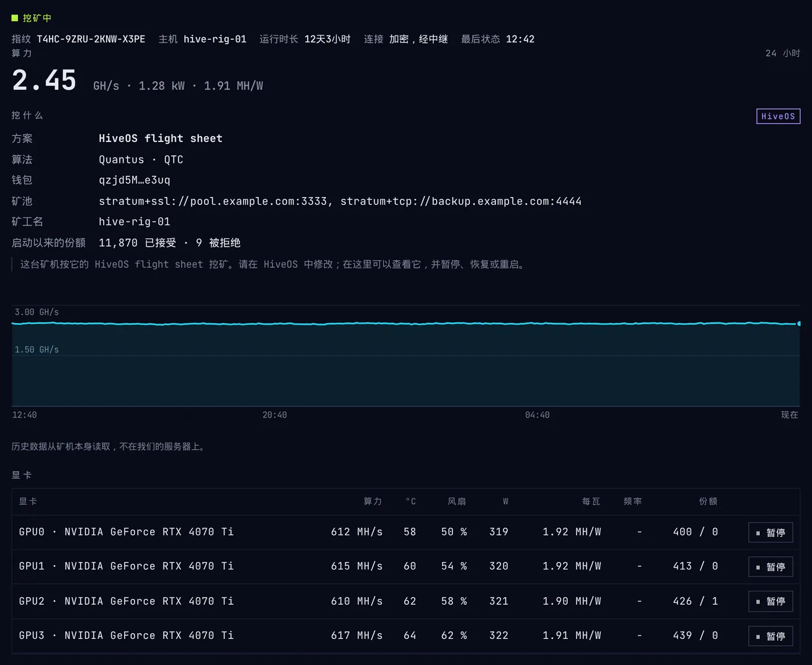812x665 pixels.
Task: Click the 11,870 已接受 shares value
Action: [x=137, y=243]
